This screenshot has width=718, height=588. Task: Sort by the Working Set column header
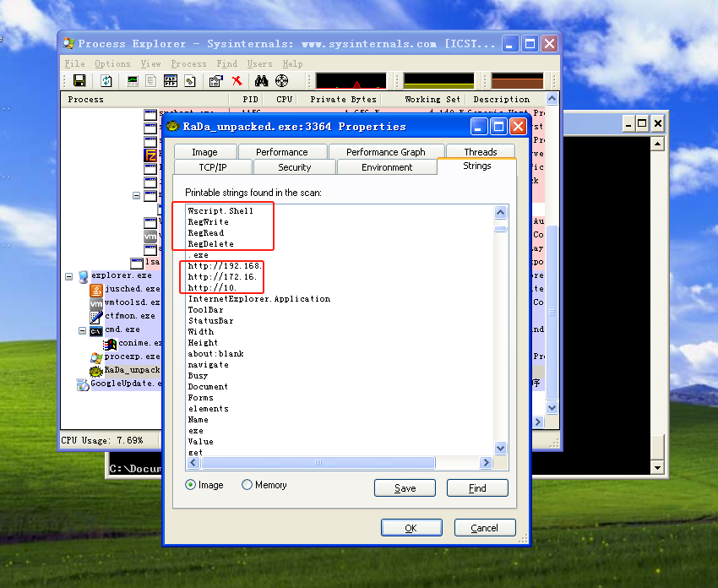(432, 100)
